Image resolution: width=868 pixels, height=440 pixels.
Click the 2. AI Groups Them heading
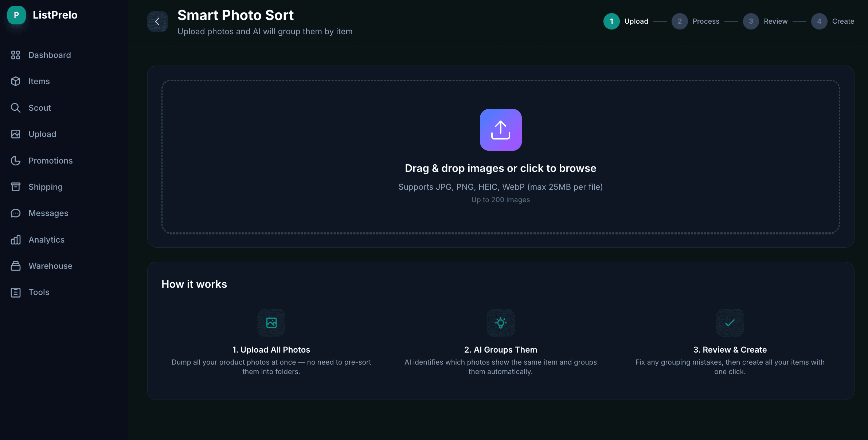[501, 350]
